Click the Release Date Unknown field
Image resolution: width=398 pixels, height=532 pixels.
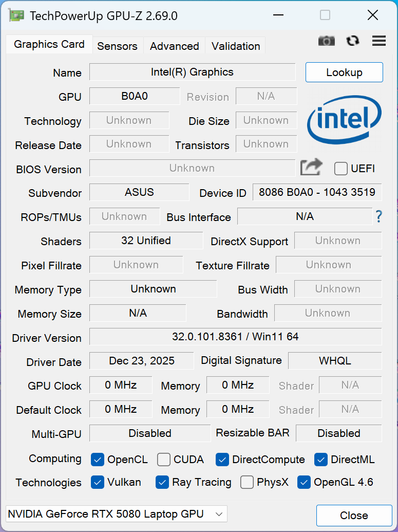(129, 144)
